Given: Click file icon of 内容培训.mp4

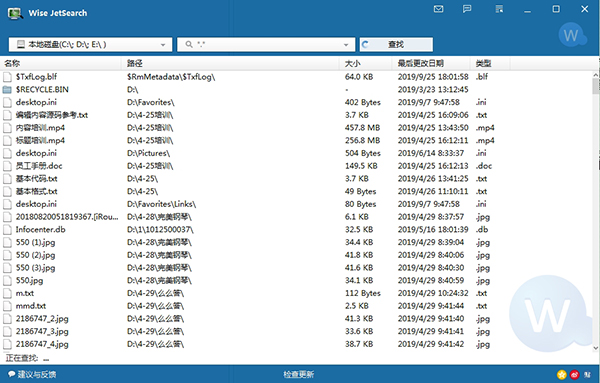Looking at the screenshot, I should [7, 128].
